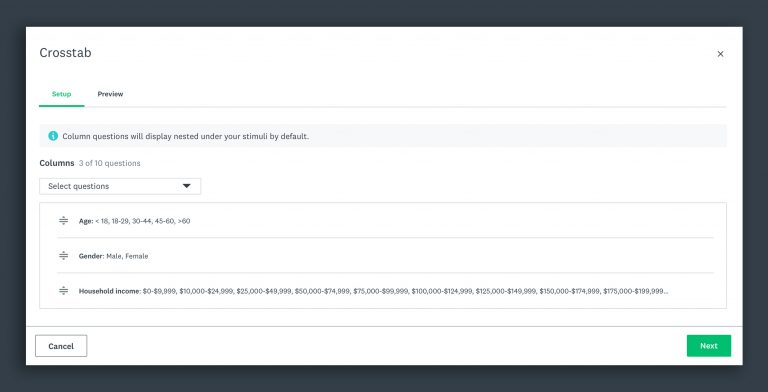The height and width of the screenshot is (392, 768).
Task: Click the blue info icon in the banner
Action: click(x=53, y=136)
